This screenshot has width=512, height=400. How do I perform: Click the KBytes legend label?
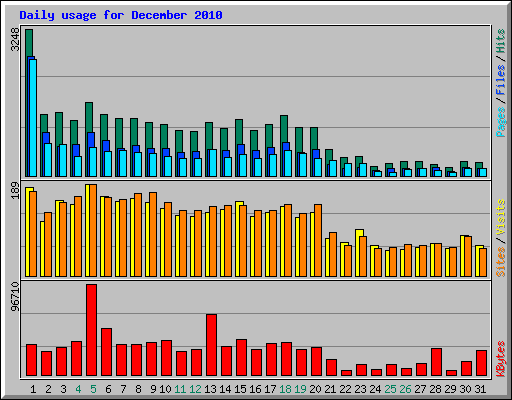click(x=501, y=359)
